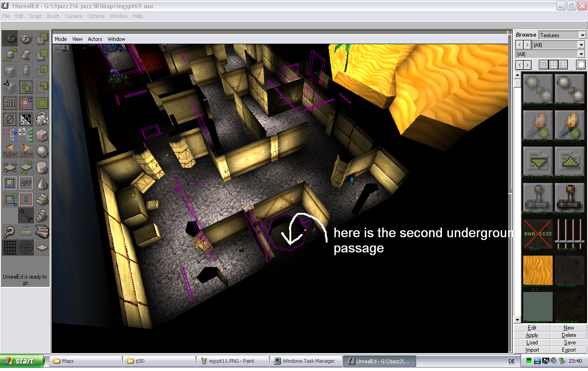Click the question mark help icon
The width and height of the screenshot is (588, 371).
click(10, 231)
